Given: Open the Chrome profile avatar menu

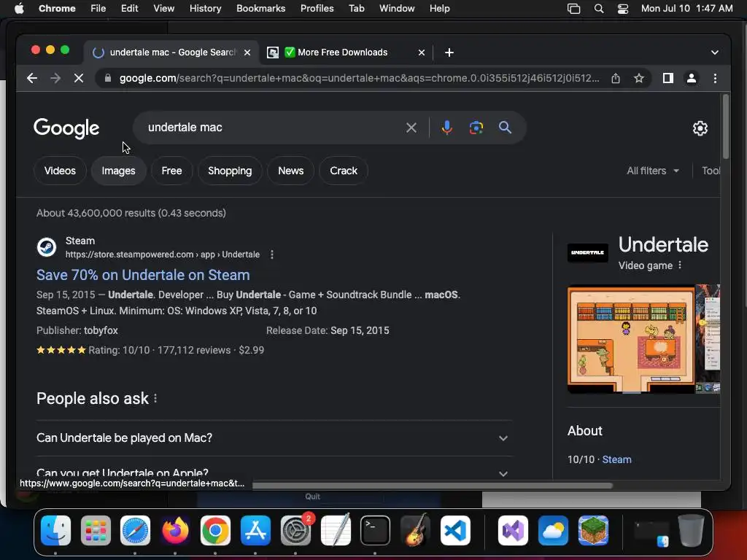Looking at the screenshot, I should point(692,78).
